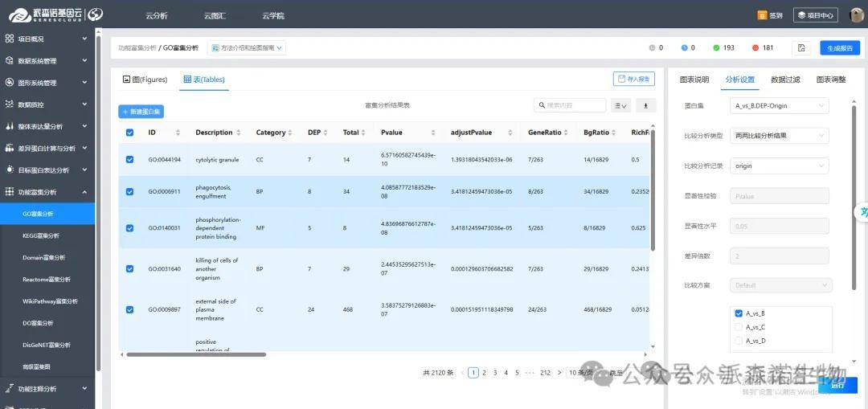
Task: Toggle the select-all checkbox in table header
Action: coord(130,133)
